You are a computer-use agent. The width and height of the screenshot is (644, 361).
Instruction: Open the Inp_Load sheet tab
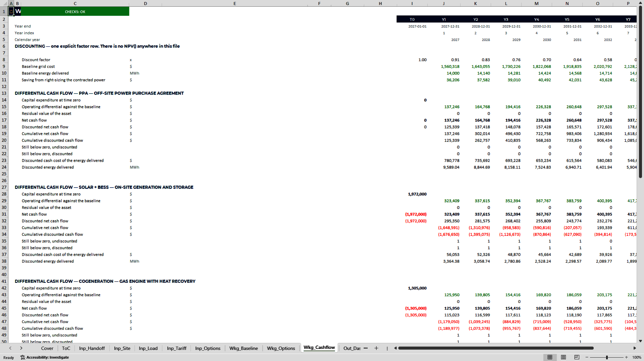click(x=148, y=348)
